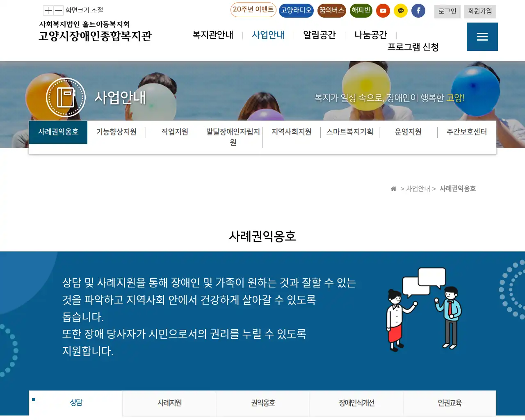Click 사업안내 in the breadcrumb
Screen dimensions: 525x420
[x=418, y=189]
